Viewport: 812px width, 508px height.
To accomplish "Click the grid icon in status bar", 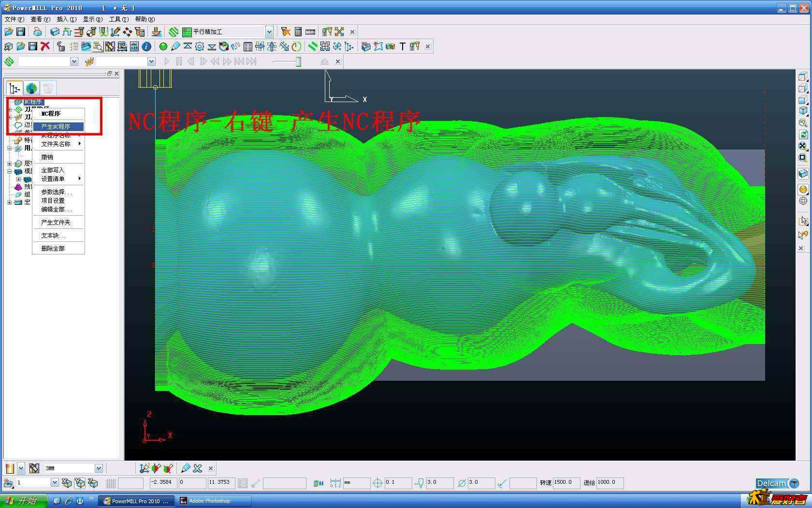I will pyautogui.click(x=110, y=483).
